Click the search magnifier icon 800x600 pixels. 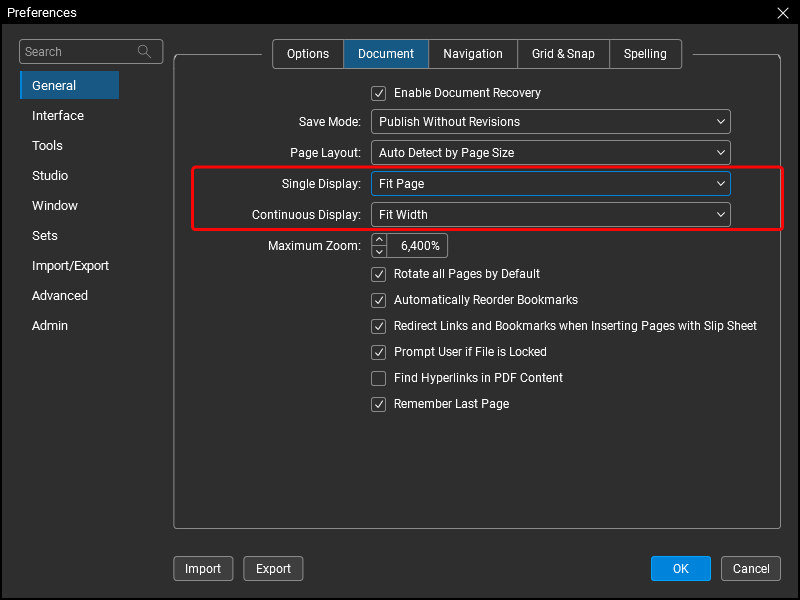coord(144,52)
